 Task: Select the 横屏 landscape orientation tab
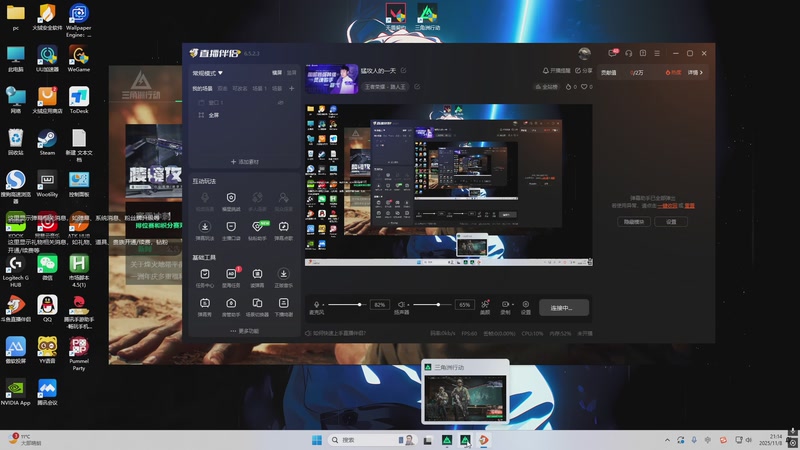[277, 73]
